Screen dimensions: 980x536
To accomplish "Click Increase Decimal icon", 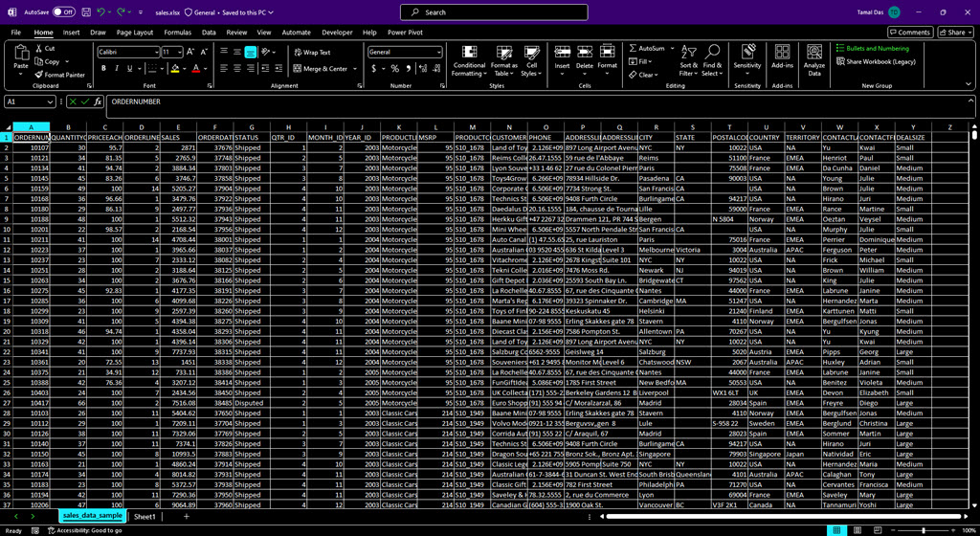I will pyautogui.click(x=423, y=69).
